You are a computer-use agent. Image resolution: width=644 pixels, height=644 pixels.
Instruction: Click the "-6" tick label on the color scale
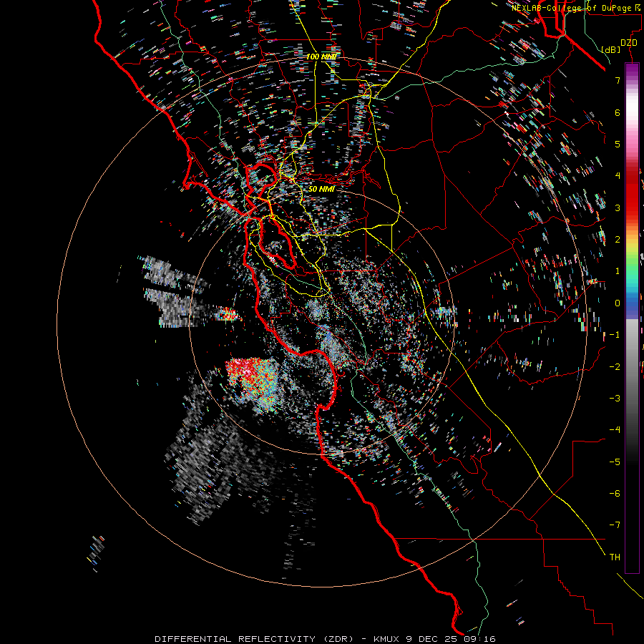click(x=615, y=494)
